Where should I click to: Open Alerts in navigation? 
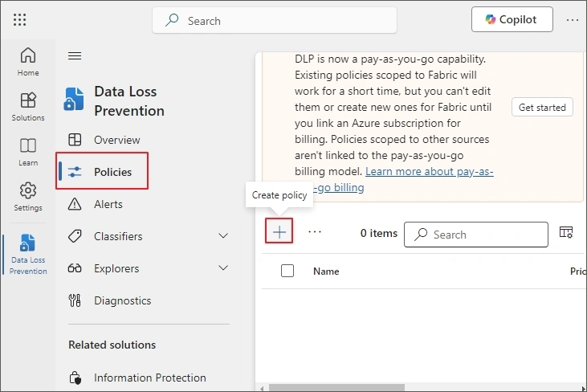pos(108,204)
